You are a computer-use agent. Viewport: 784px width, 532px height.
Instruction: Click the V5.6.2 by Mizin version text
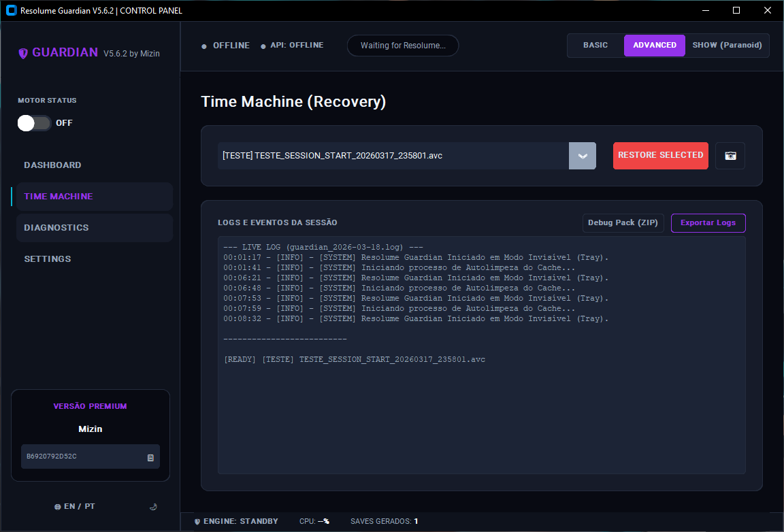(x=131, y=54)
